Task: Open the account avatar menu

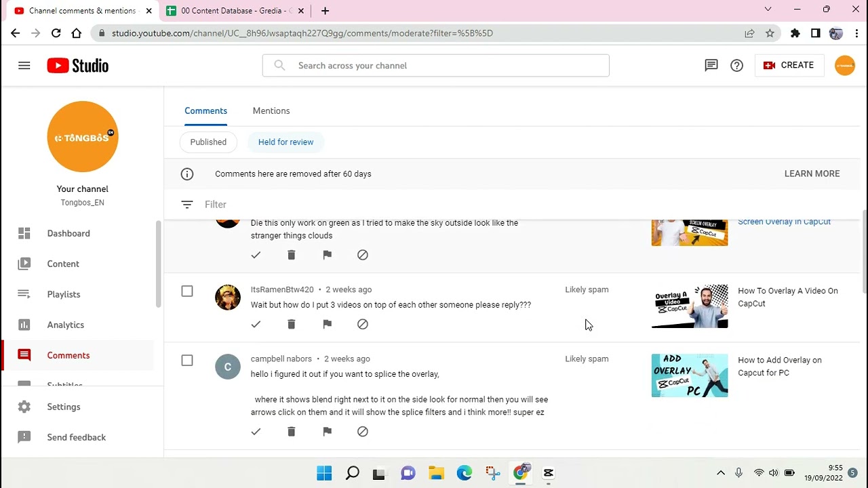Action: coord(845,65)
